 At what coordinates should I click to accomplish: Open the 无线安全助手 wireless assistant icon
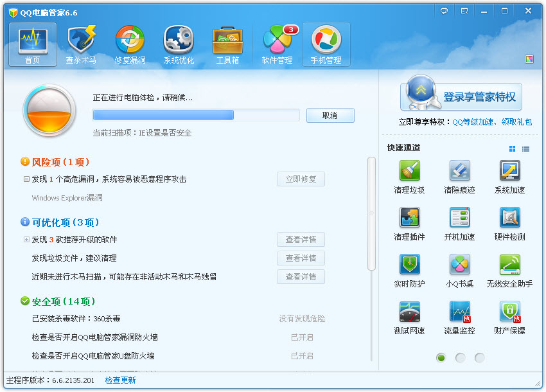510,264
